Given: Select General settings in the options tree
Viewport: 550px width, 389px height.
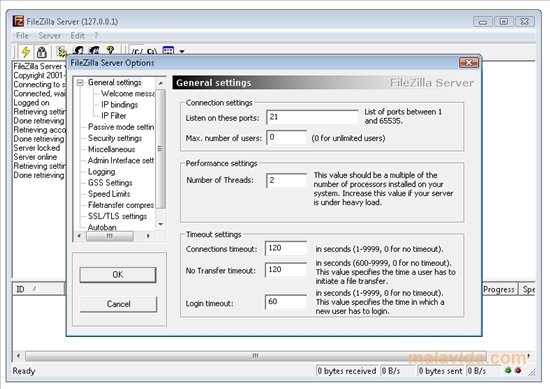Looking at the screenshot, I should tap(115, 82).
